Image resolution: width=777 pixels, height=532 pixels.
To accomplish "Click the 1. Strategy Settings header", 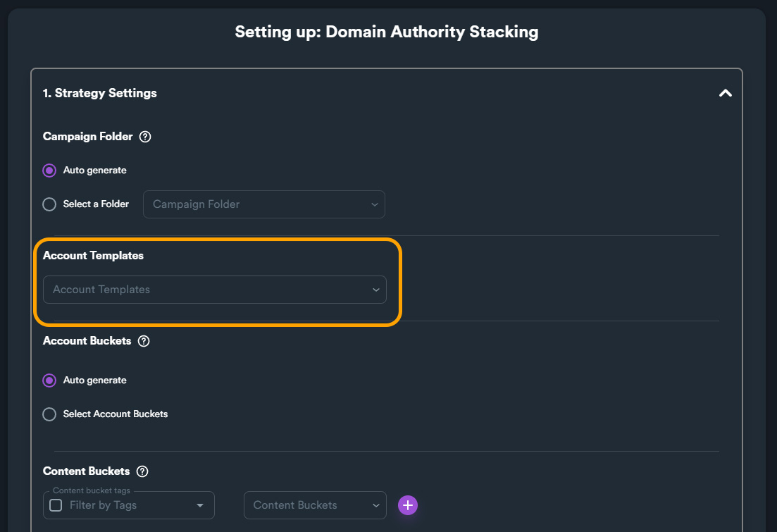I will [100, 93].
